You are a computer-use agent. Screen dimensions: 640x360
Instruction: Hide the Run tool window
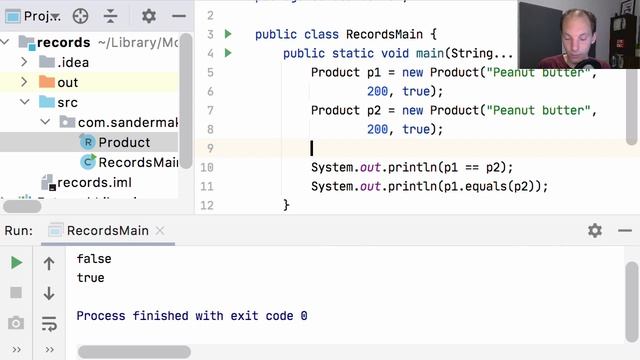624,231
